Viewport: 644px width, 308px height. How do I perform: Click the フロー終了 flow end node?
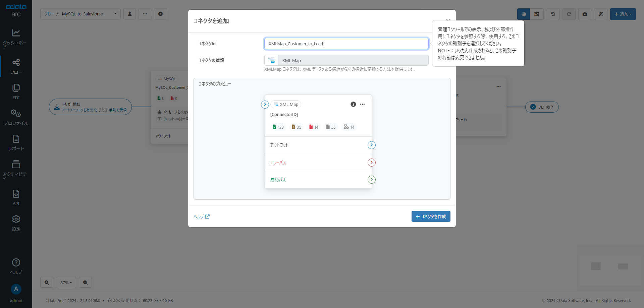(x=542, y=107)
